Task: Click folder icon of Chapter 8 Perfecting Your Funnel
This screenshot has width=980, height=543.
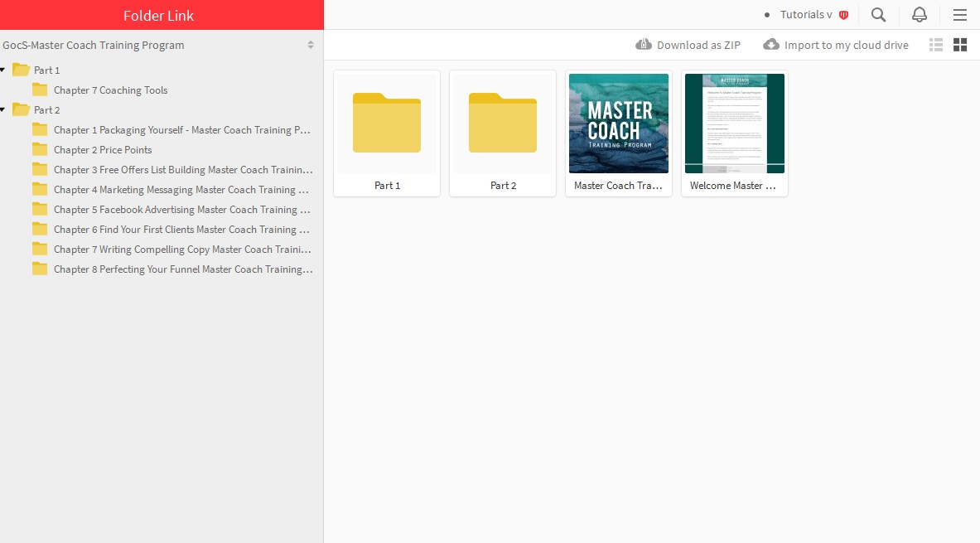Action: pyautogui.click(x=40, y=269)
